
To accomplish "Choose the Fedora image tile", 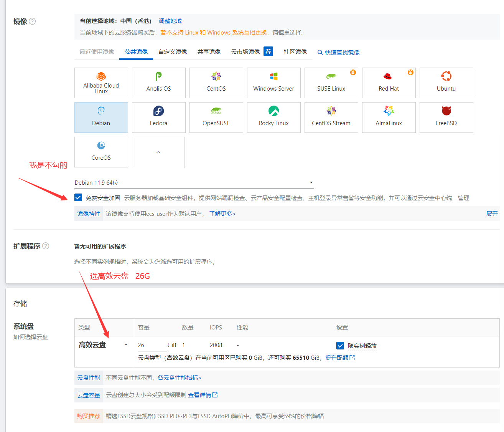I will click(x=159, y=118).
